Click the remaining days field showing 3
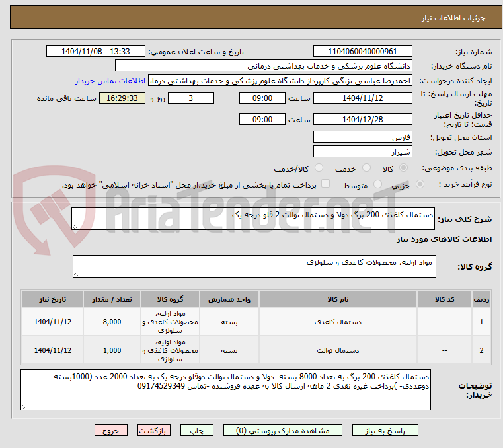The width and height of the screenshot is (503, 448). click(x=191, y=98)
